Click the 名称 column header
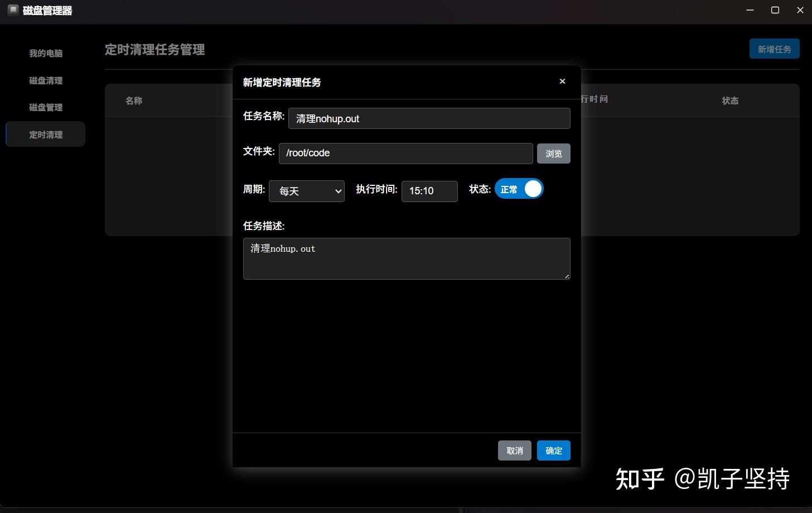This screenshot has width=812, height=513. 134,100
